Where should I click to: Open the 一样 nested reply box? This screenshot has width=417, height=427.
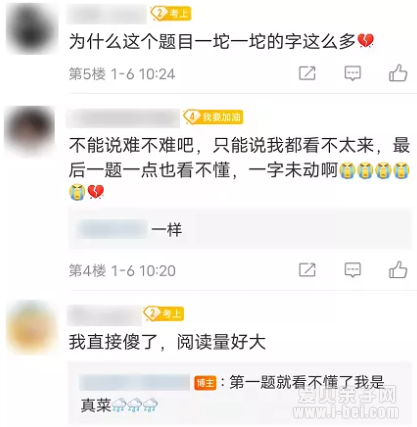[240, 229]
